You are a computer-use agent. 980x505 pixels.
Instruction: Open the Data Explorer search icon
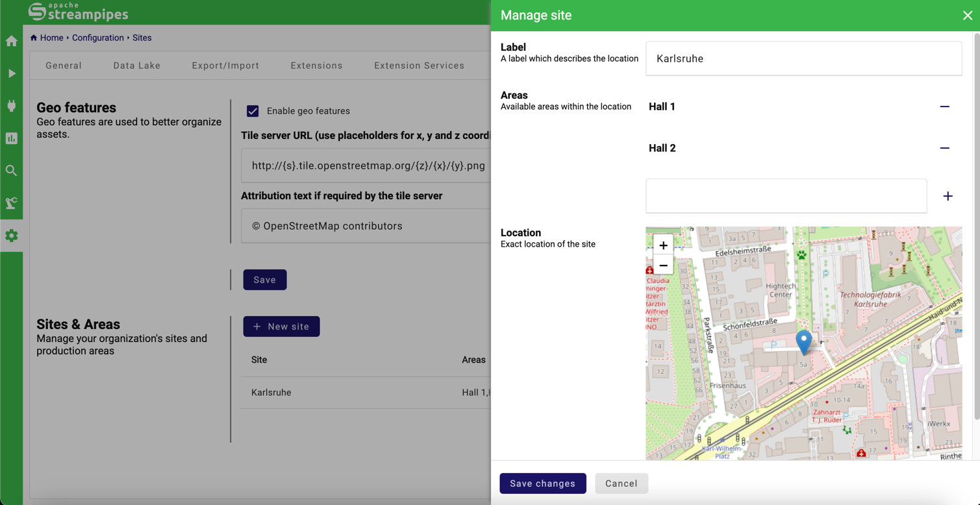pos(12,171)
